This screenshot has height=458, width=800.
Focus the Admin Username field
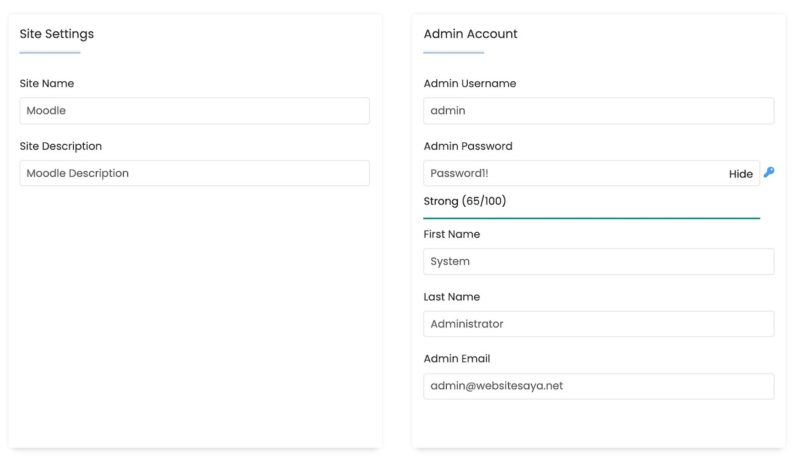(598, 111)
